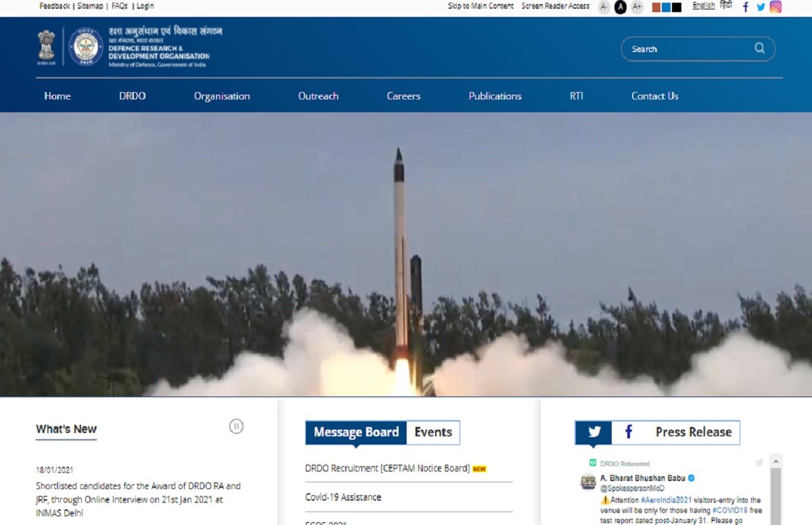Show the Twitter feed tab
This screenshot has width=812, height=525.
click(x=593, y=432)
